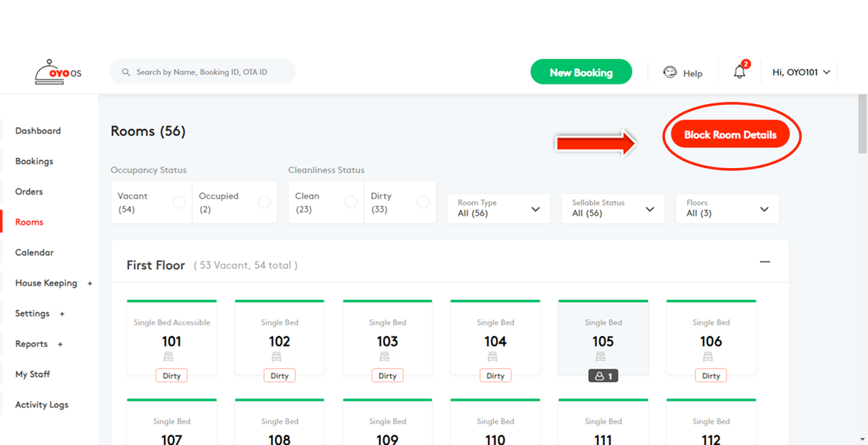Open the Floors dropdown
Screen dimensions: 868x445
(727, 208)
